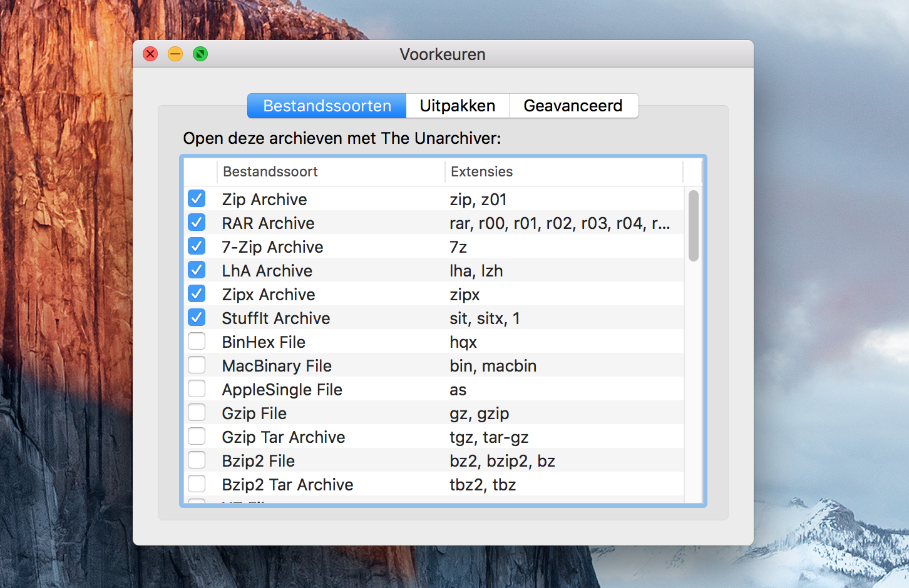The height and width of the screenshot is (588, 909).
Task: Tick the Bzip2 Tar Archive checkbox
Action: (x=197, y=484)
